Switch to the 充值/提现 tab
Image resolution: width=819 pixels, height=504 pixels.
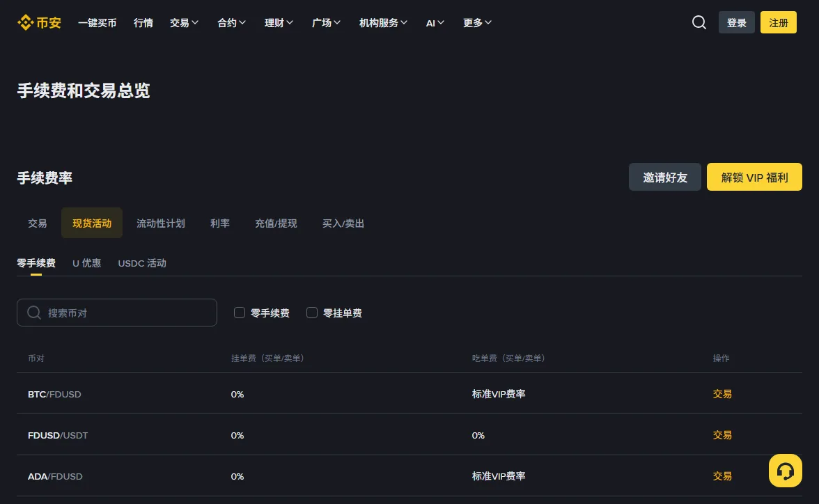(276, 223)
